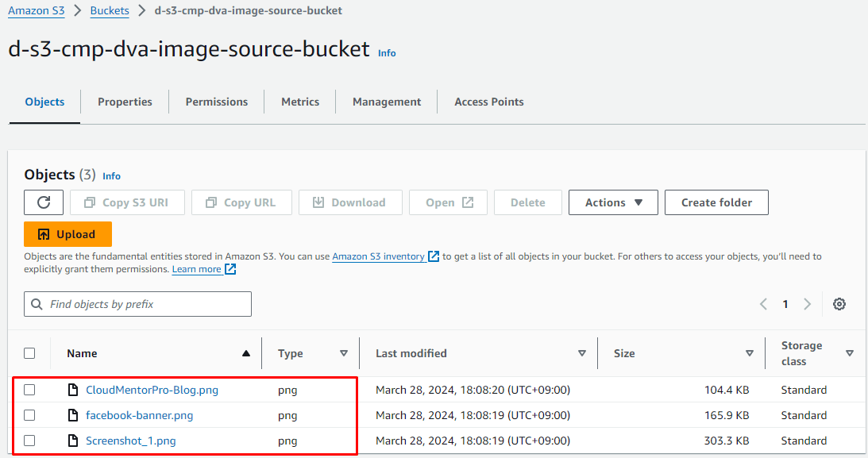
Task: Check the facebook-banner.png row checkbox
Action: click(29, 415)
